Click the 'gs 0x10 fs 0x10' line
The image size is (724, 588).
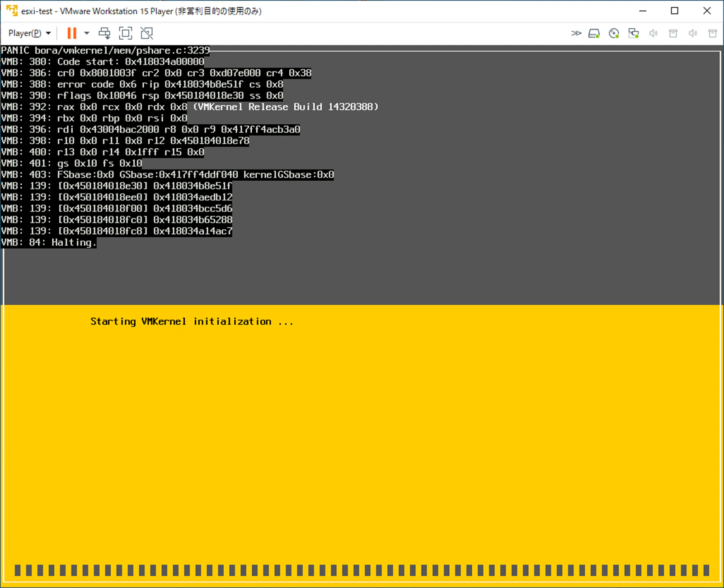coord(71,163)
